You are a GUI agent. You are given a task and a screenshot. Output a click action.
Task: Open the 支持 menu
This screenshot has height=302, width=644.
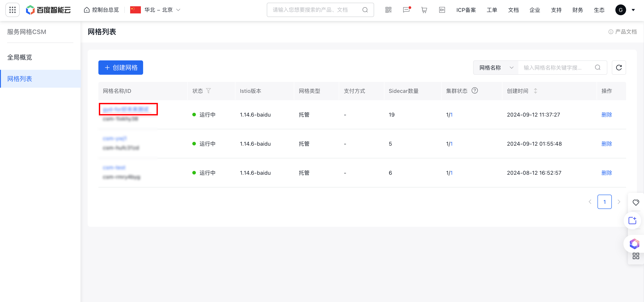(x=556, y=10)
